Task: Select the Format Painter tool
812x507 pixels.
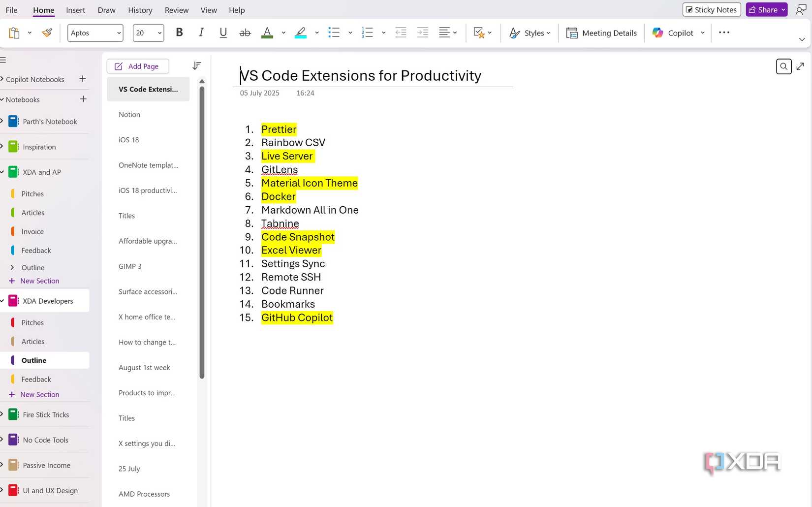Action: click(x=46, y=32)
